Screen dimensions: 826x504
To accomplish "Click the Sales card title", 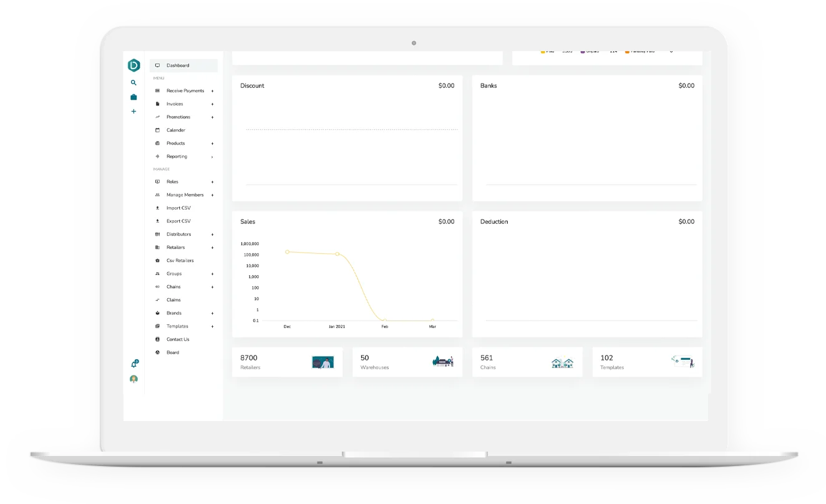I will (x=248, y=221).
